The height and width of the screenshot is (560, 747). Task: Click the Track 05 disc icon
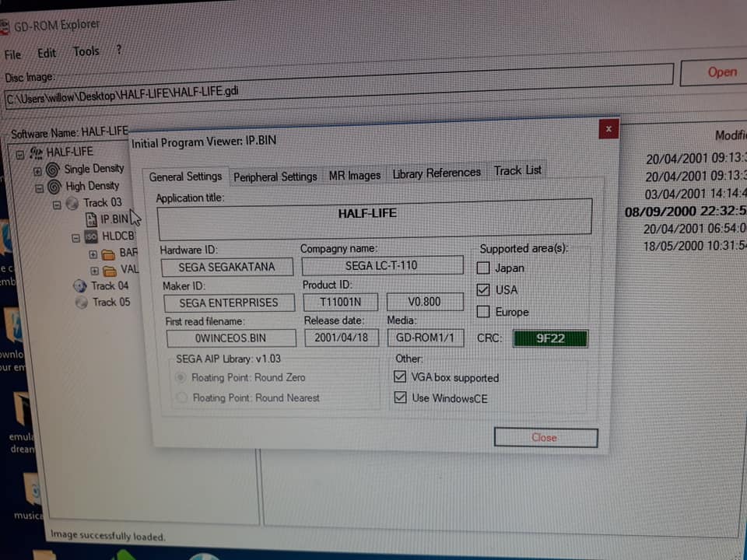tap(82, 303)
